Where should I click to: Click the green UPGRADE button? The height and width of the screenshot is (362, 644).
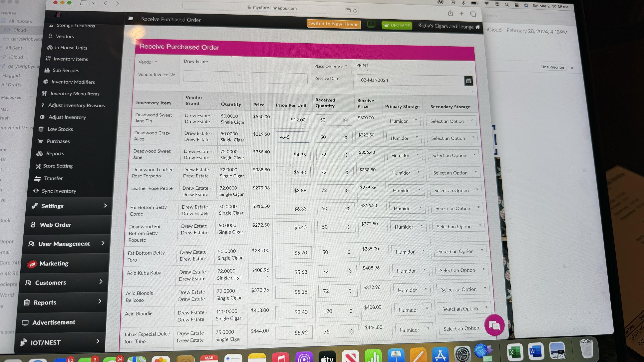(397, 25)
